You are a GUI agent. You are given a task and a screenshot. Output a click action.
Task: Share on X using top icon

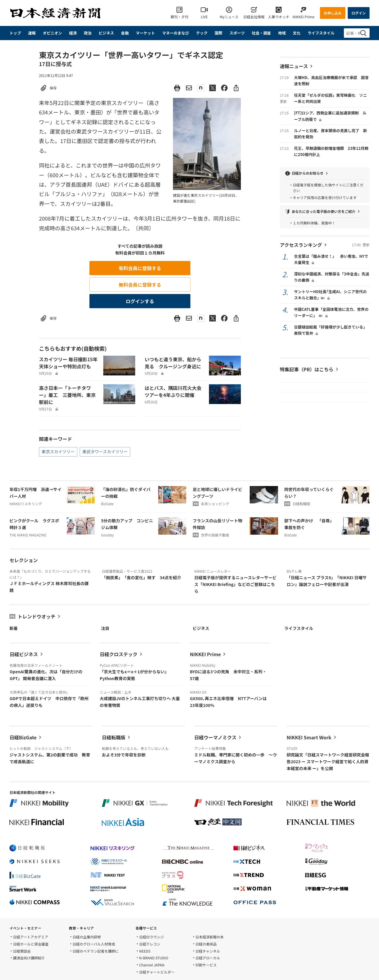point(213,88)
